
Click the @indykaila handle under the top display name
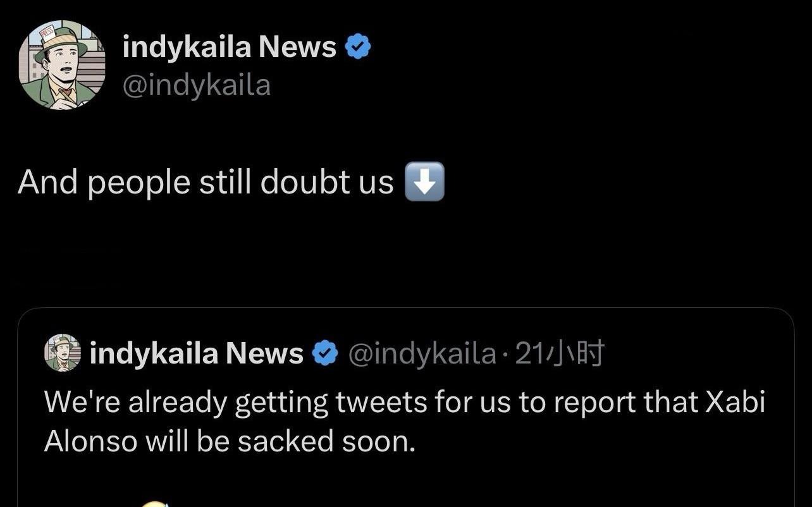[x=196, y=85]
